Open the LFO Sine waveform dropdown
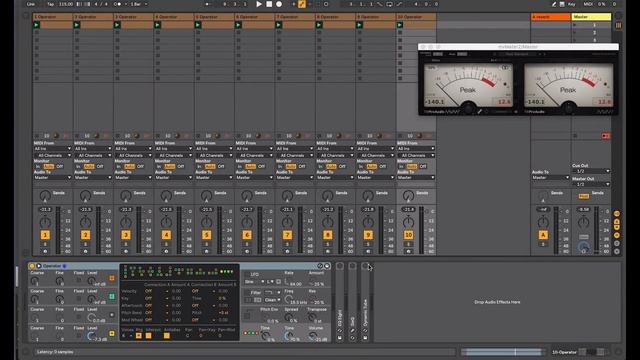The height and width of the screenshot is (360, 640). click(x=253, y=282)
